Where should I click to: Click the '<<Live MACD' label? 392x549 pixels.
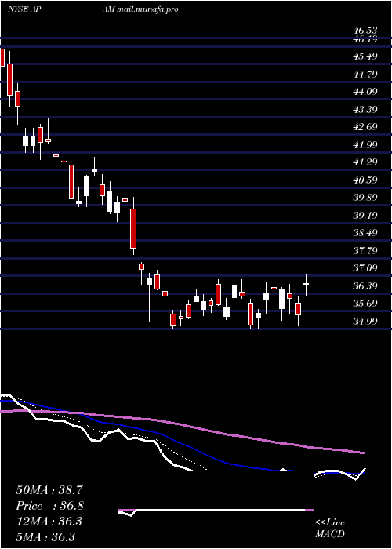[330, 529]
